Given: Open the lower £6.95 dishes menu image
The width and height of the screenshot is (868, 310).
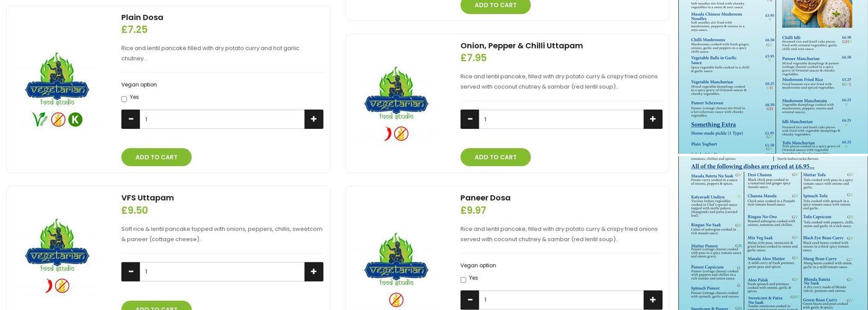Looking at the screenshot, I should pyautogui.click(x=773, y=233).
